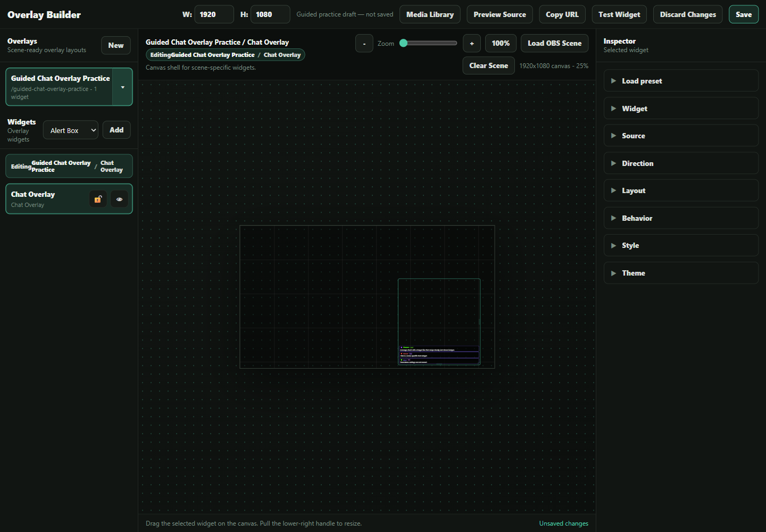
Task: Expand the Layout inspector section
Action: 681,190
